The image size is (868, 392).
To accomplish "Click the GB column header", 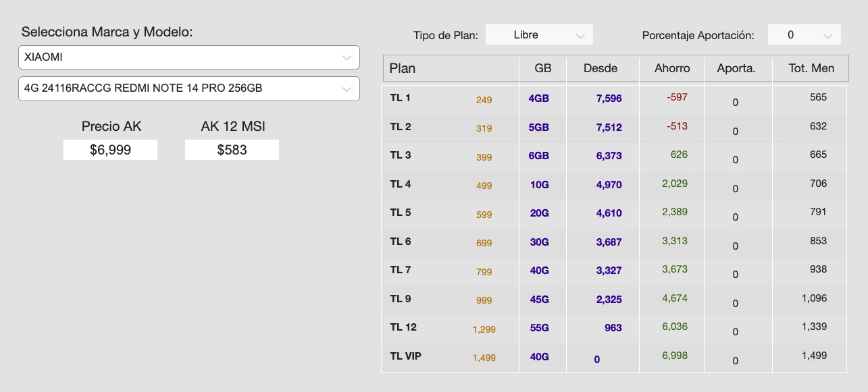I will pos(542,68).
